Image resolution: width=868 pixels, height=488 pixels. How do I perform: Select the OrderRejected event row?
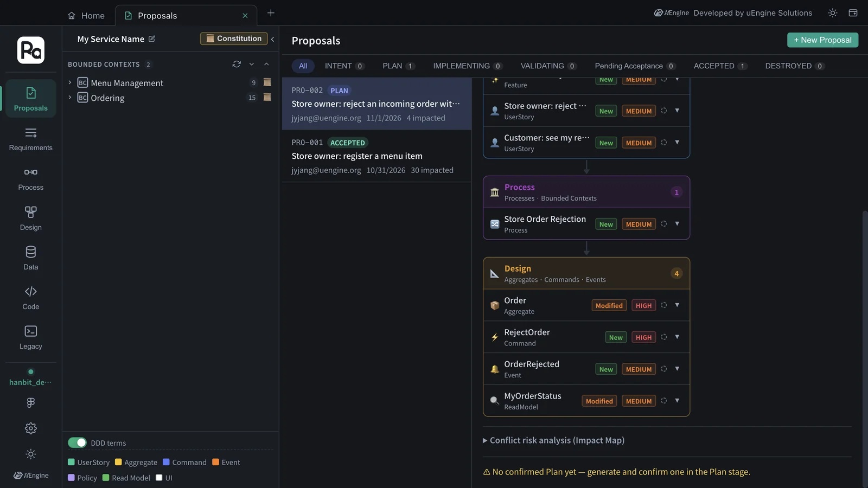(586, 369)
